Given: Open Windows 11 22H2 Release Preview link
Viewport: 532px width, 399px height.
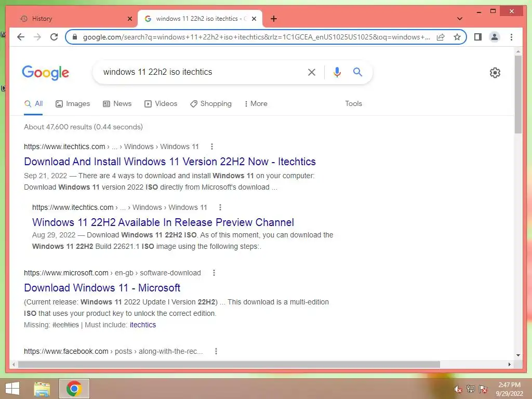Looking at the screenshot, I should point(163,222).
